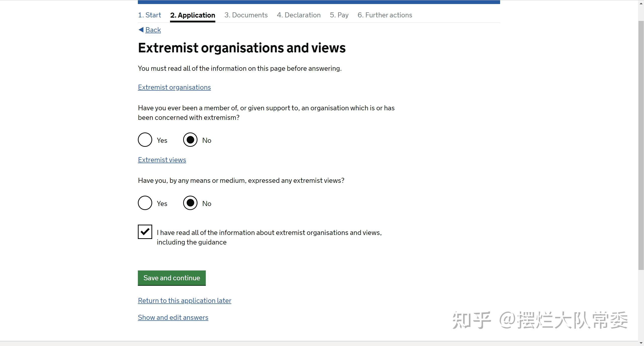Open the 3. Documents step tab
This screenshot has height=346, width=644.
246,15
